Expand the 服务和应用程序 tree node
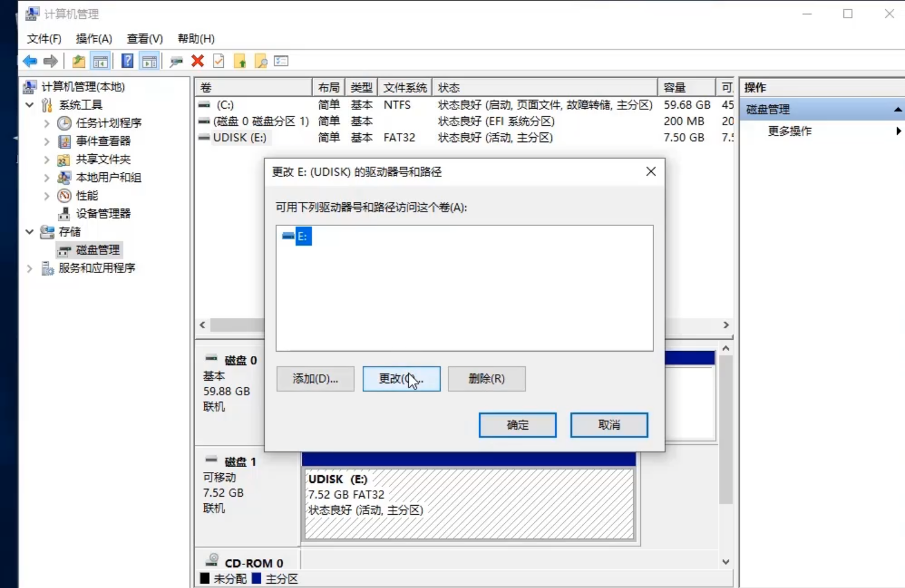The height and width of the screenshot is (588, 905). click(x=30, y=268)
